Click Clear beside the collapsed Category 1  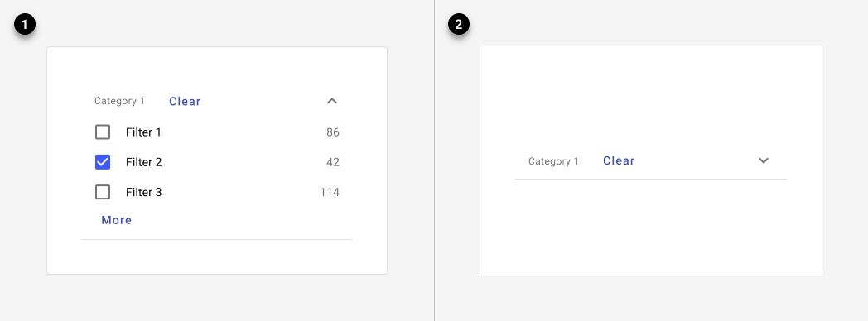(619, 160)
